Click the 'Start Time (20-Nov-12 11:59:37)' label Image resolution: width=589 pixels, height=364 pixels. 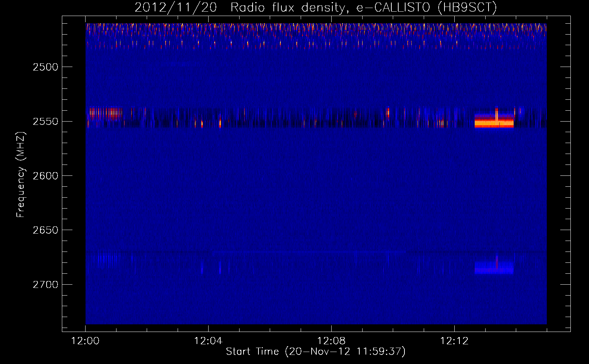(316, 352)
